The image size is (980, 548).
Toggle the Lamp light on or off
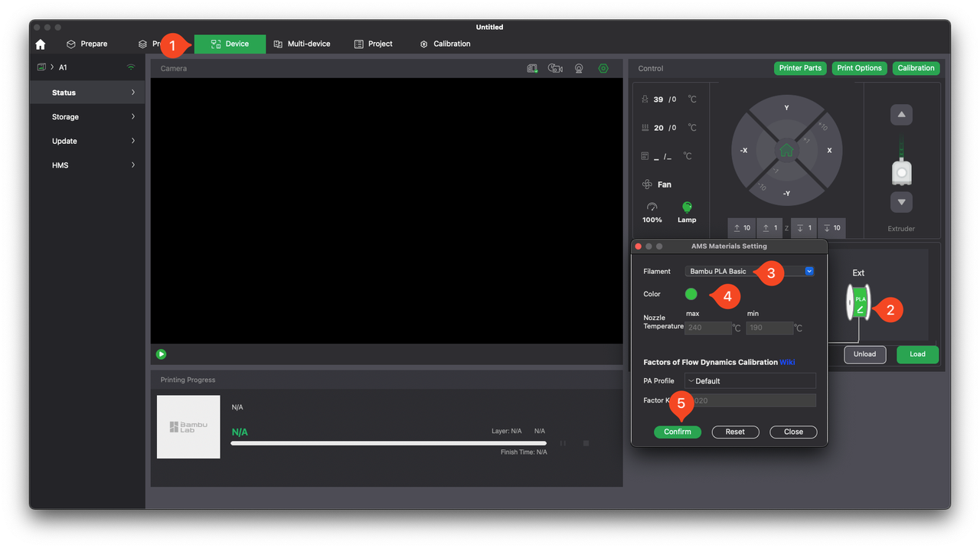(x=687, y=207)
